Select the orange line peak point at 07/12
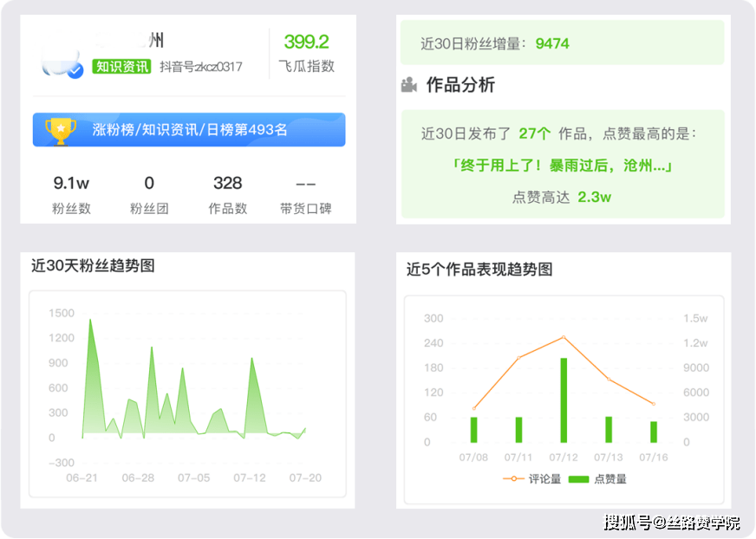This screenshot has width=756, height=539. pos(564,337)
